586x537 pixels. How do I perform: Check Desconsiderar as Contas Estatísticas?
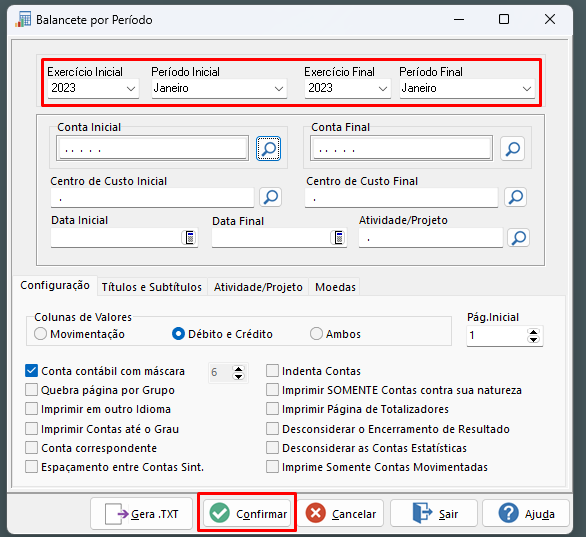pos(272,448)
